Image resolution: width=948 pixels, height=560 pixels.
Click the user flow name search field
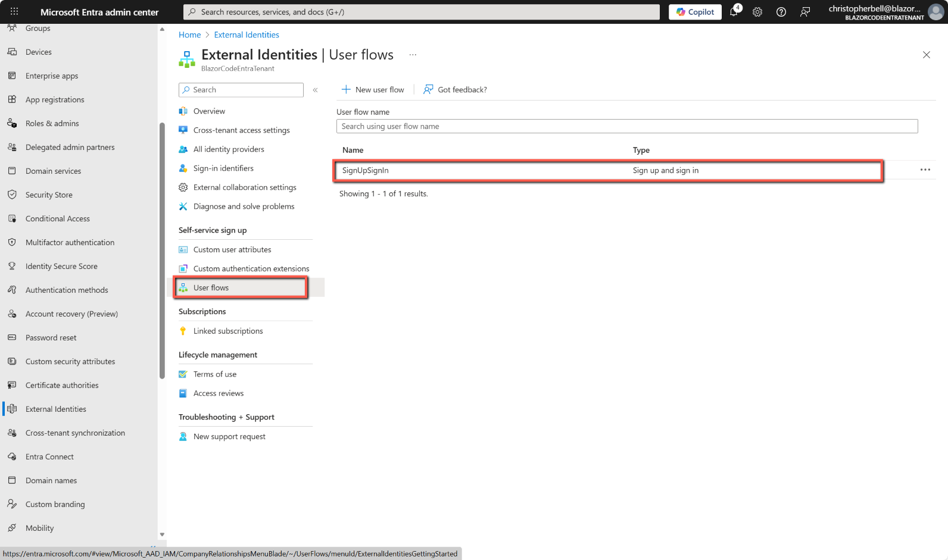tap(626, 126)
